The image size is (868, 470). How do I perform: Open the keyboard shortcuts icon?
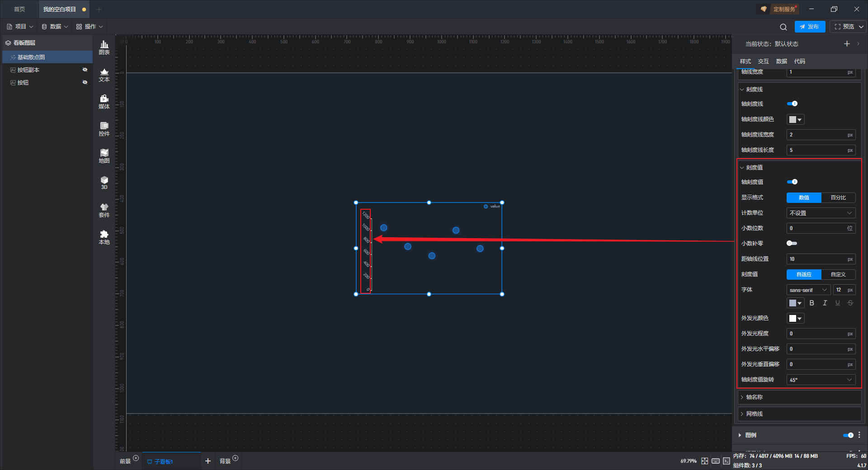click(716, 461)
